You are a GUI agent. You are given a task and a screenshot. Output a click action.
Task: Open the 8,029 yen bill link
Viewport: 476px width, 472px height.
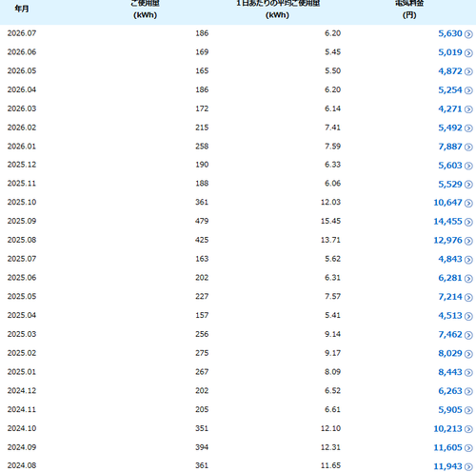(450, 353)
